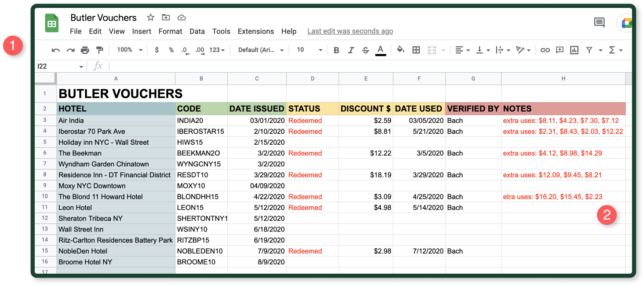Open the Extensions menu
This screenshot has height=286, width=644.
click(256, 31)
